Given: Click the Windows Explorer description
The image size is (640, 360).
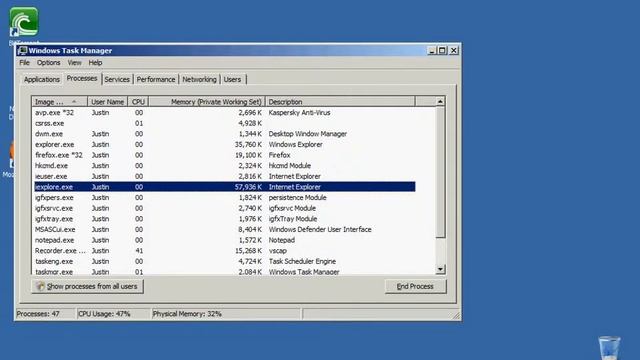Looking at the screenshot, I should (x=296, y=144).
